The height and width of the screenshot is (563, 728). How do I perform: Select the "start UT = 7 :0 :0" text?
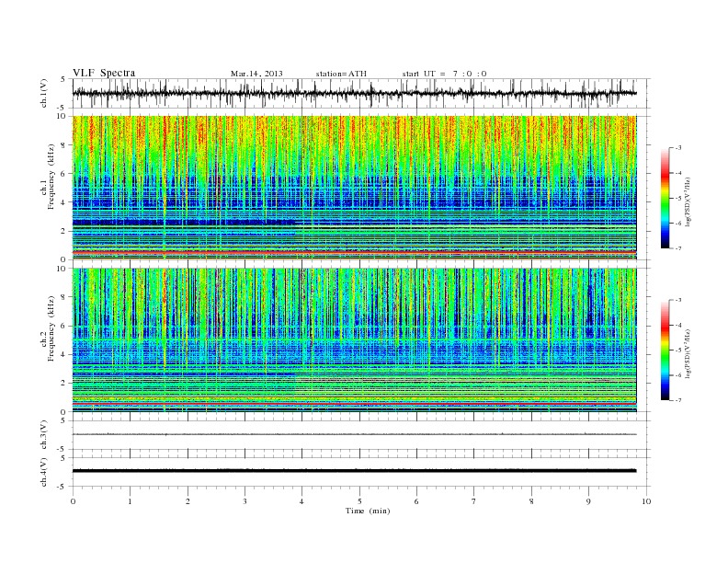point(444,74)
